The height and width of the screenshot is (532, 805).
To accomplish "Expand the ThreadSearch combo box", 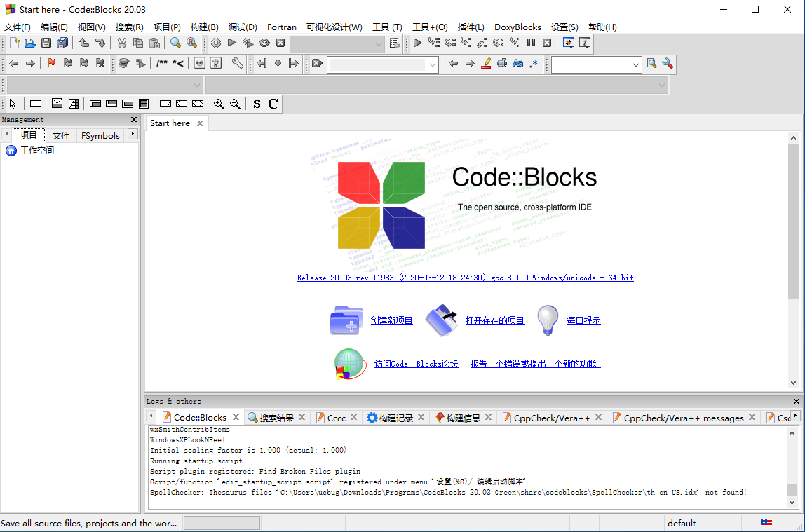I will click(x=635, y=64).
